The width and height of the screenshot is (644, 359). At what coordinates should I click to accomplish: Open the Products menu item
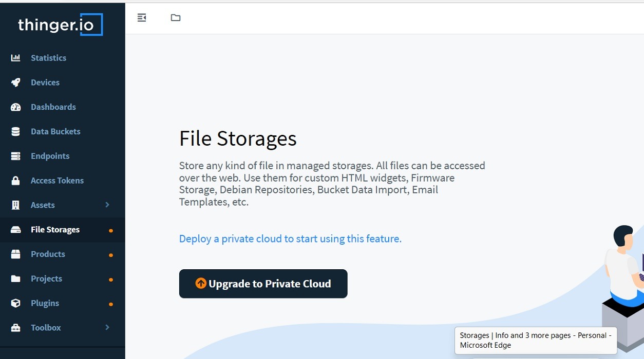click(48, 254)
